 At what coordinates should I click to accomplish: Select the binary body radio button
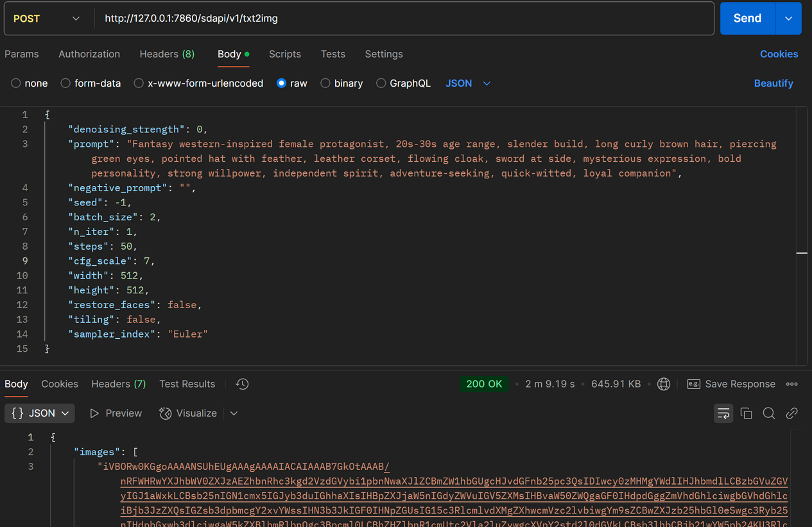point(325,83)
